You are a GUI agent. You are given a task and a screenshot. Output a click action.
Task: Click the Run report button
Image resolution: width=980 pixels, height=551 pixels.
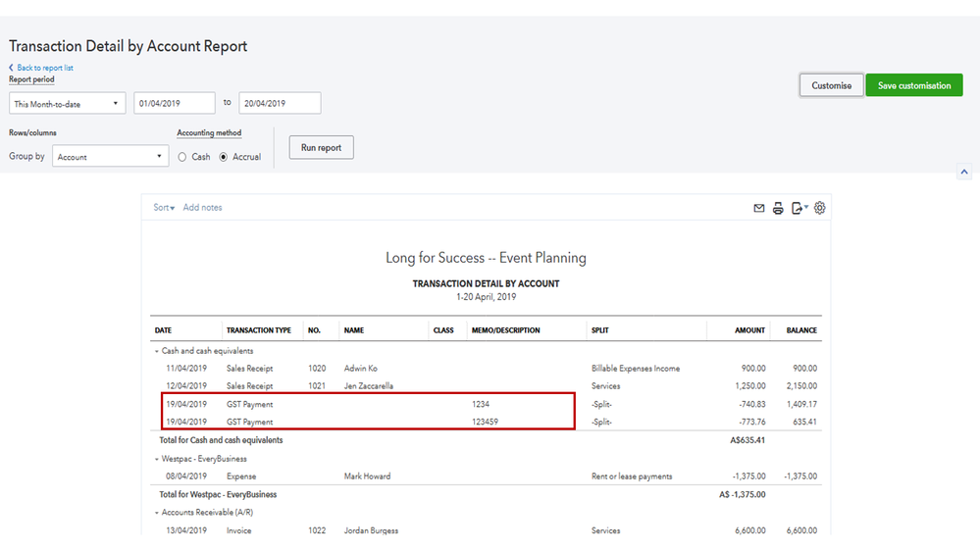[x=321, y=148]
